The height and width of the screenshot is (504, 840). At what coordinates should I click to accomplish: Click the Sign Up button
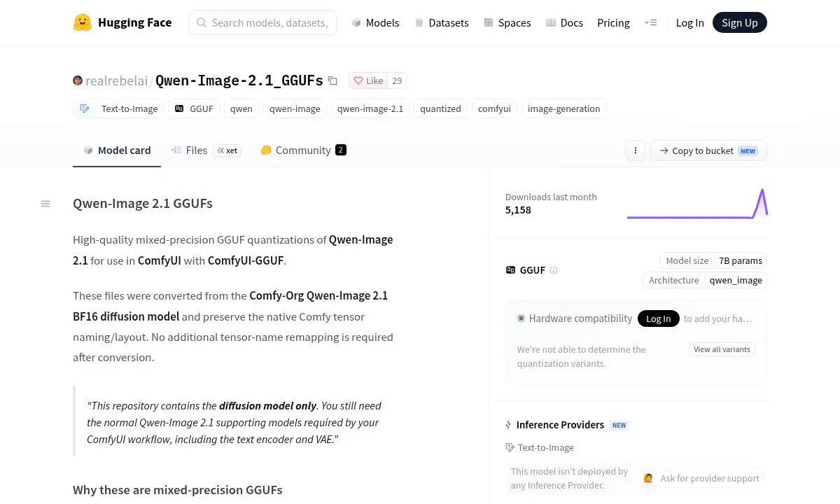click(740, 22)
